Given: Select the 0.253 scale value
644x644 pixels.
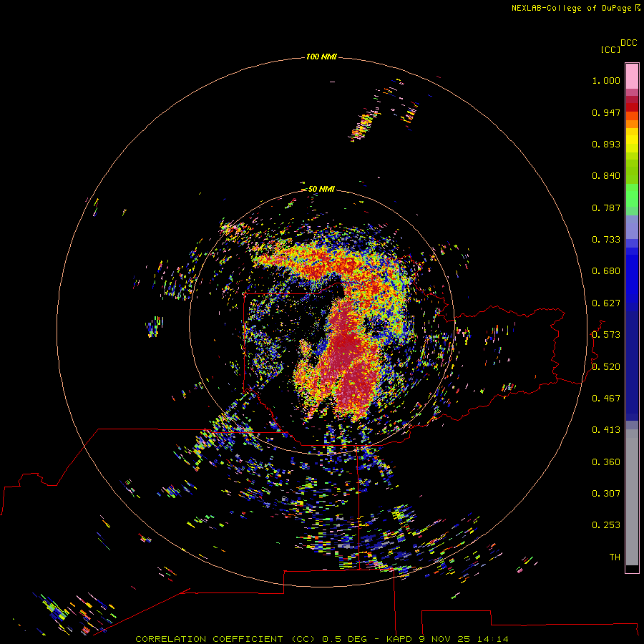Looking at the screenshot, I should (x=606, y=525).
